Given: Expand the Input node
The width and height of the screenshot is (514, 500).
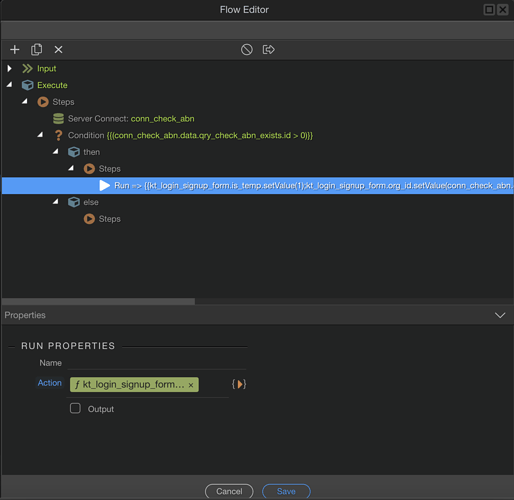Looking at the screenshot, I should point(9,68).
